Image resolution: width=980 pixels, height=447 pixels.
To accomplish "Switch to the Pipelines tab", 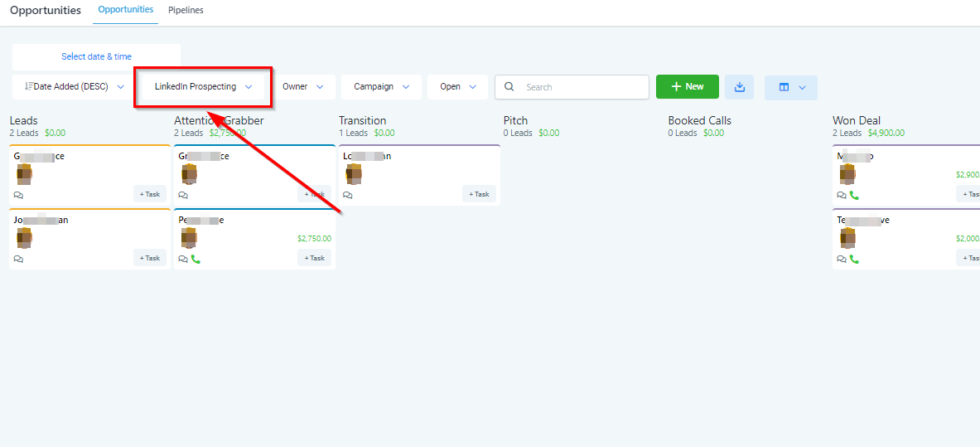I will pos(186,11).
